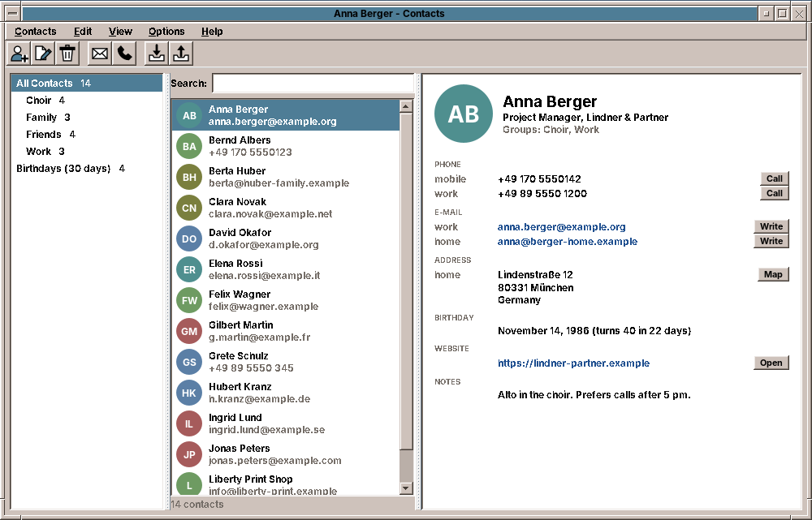
Task: Write to anna.berger@example.org
Action: [x=771, y=226]
